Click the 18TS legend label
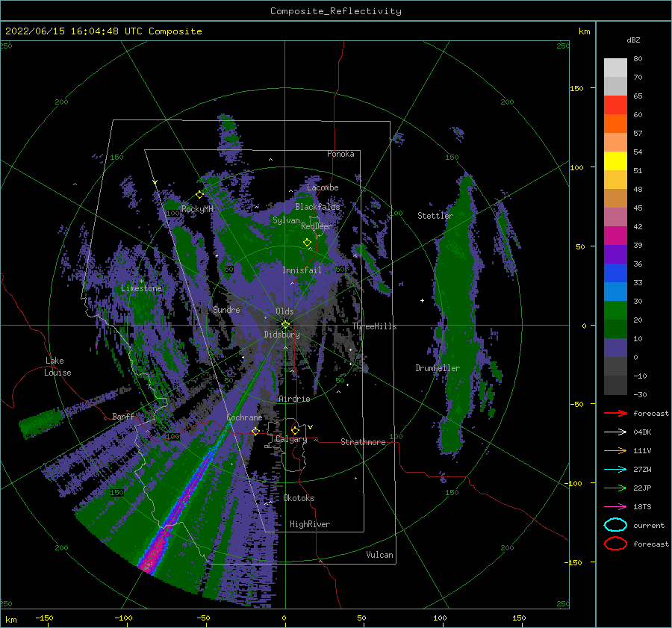The height and width of the screenshot is (628, 672). [642, 507]
